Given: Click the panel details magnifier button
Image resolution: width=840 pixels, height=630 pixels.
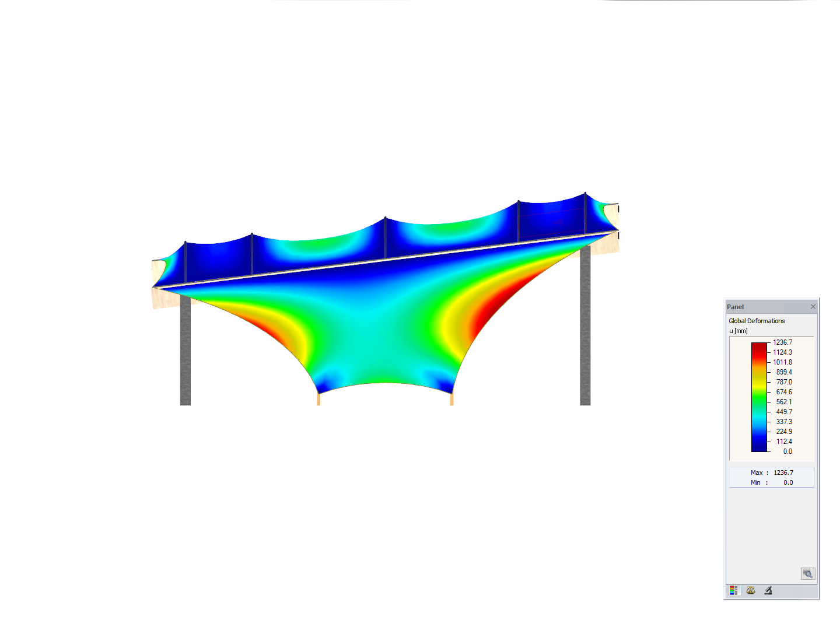Looking at the screenshot, I should tap(808, 573).
